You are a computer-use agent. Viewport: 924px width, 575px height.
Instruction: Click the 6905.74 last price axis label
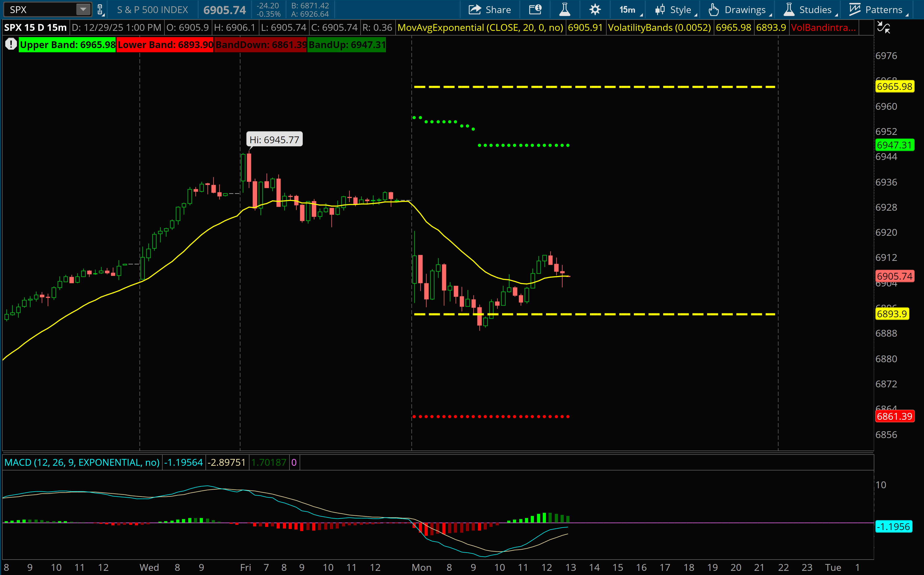[x=894, y=276]
